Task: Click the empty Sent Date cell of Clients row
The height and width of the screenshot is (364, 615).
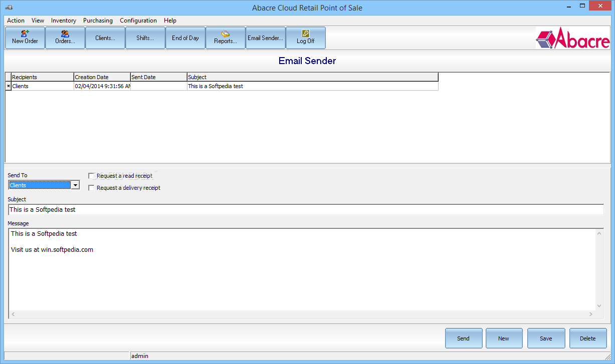Action: pyautogui.click(x=158, y=86)
